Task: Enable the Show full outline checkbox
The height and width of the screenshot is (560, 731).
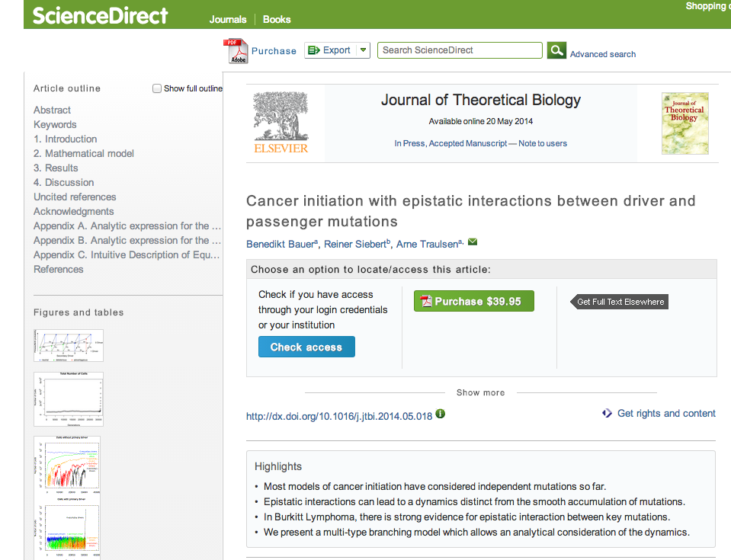Action: point(157,88)
